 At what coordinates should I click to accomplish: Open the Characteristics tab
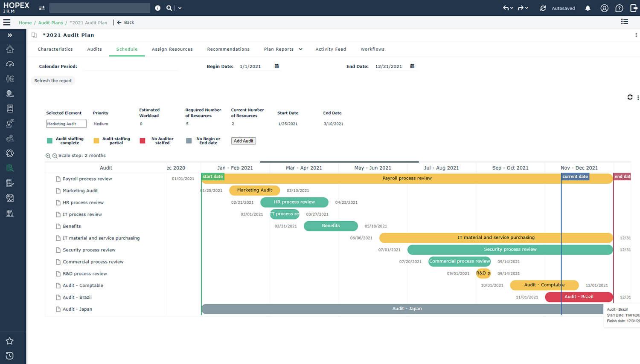55,49
